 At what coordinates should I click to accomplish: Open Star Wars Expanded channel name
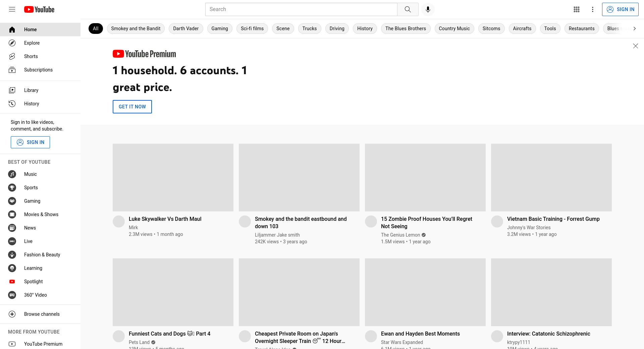[x=402, y=342]
